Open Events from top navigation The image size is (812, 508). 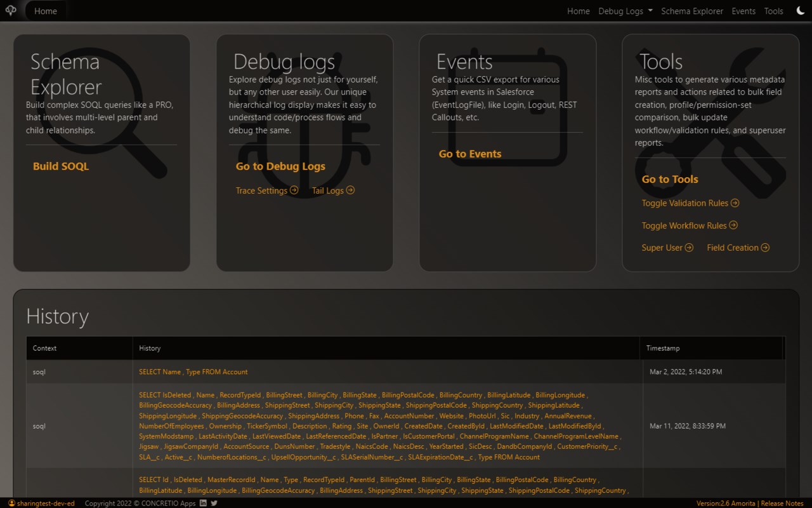743,11
